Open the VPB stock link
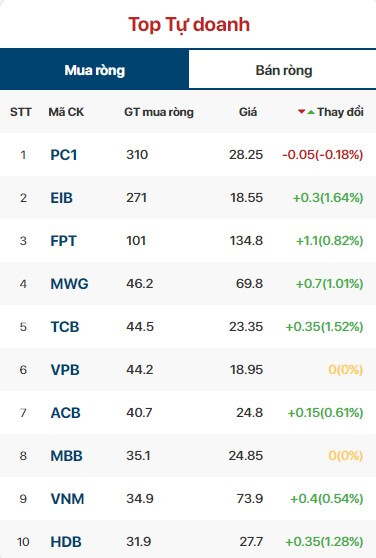The height and width of the screenshot is (558, 376). tap(65, 370)
